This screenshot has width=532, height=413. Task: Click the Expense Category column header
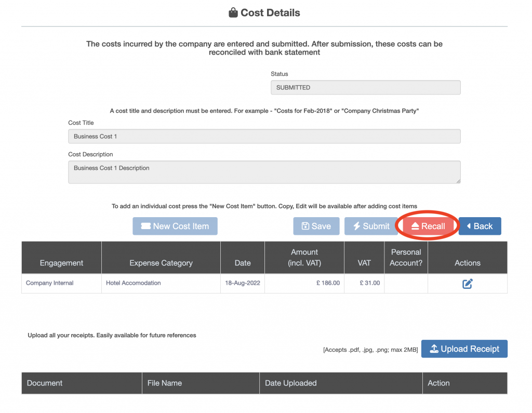click(161, 263)
